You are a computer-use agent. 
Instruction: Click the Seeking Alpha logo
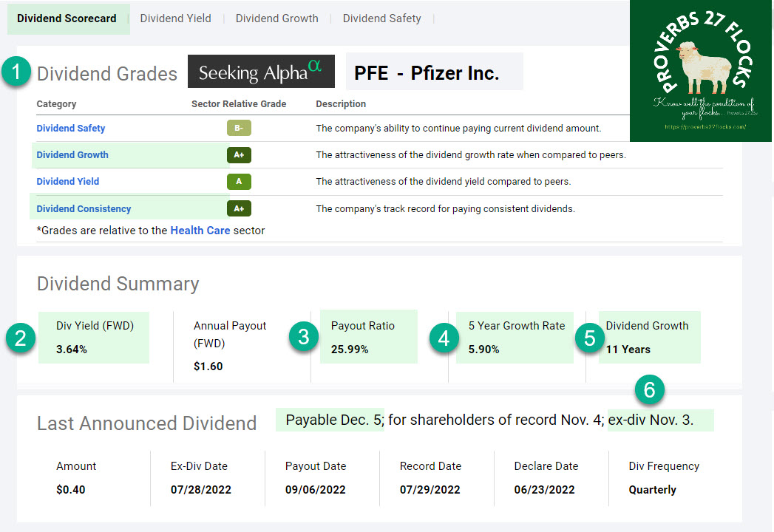261,72
